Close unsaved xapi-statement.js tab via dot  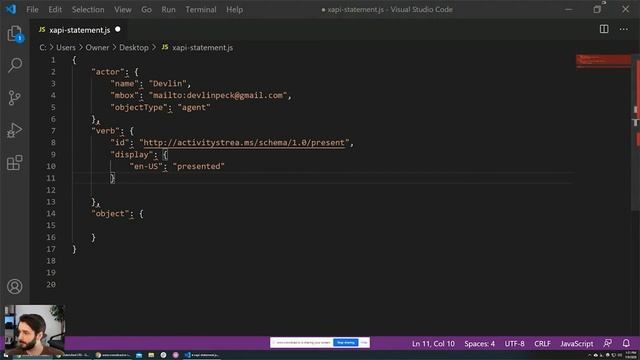(118, 29)
